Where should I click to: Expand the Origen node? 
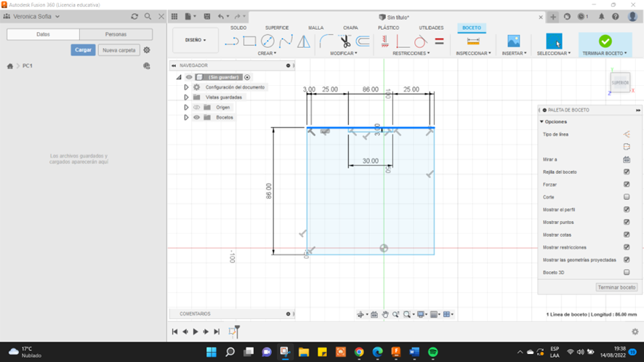186,108
